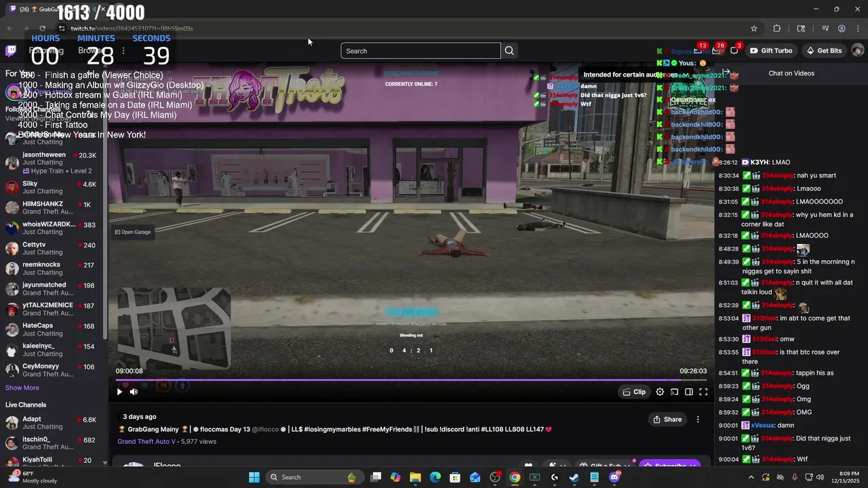Share this video
Viewport: 868px width, 488px height.
pyautogui.click(x=667, y=420)
